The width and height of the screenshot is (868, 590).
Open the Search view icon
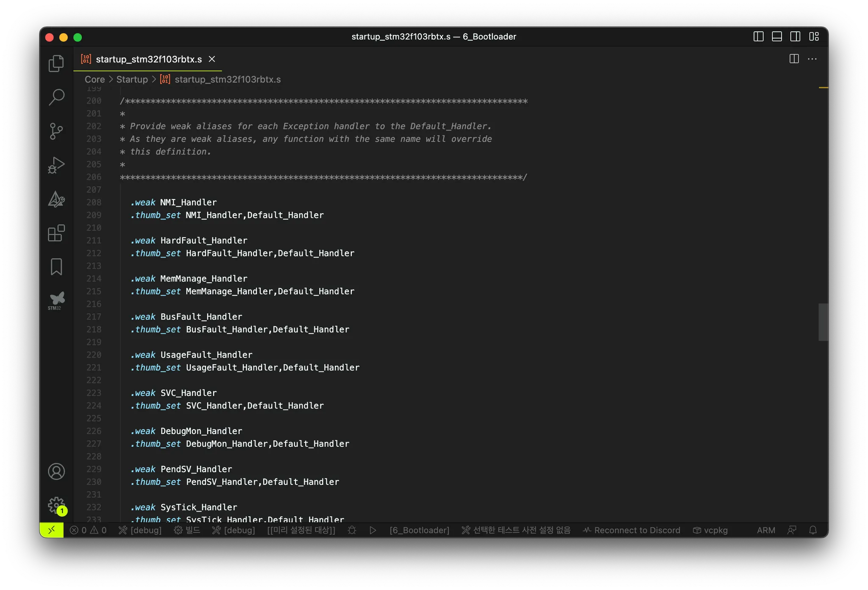coord(56,97)
